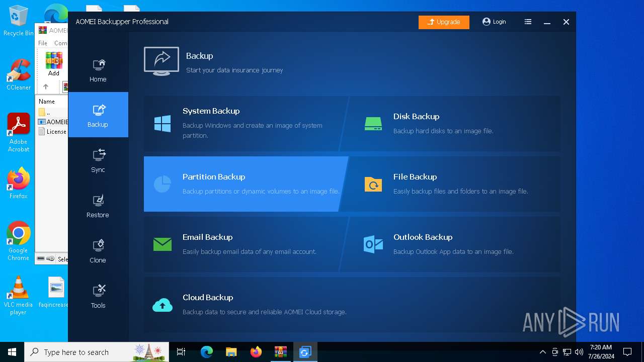The height and width of the screenshot is (362, 644).
Task: Select the License file in WinRAR
Action: tap(52, 132)
